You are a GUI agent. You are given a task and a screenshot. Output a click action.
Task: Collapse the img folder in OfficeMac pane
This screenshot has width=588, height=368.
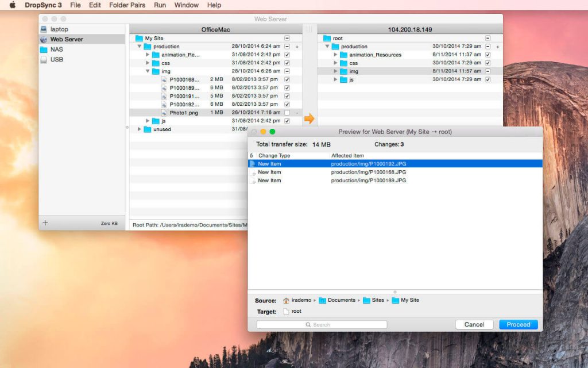point(148,71)
